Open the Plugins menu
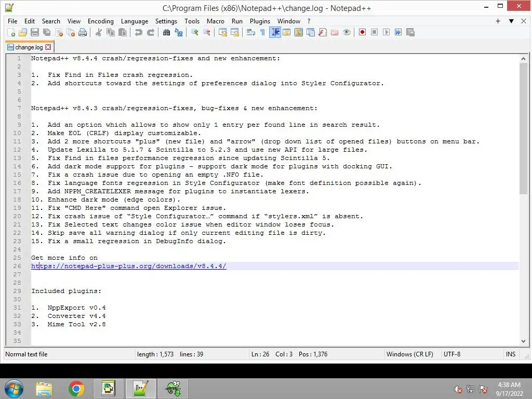The height and width of the screenshot is (399, 532). point(260,21)
